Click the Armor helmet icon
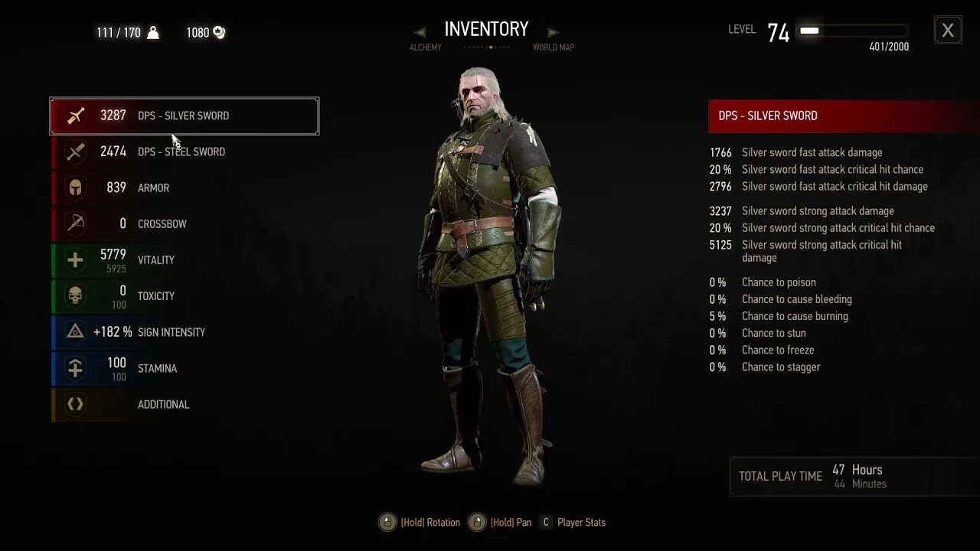Image resolution: width=980 pixels, height=551 pixels. (x=75, y=187)
